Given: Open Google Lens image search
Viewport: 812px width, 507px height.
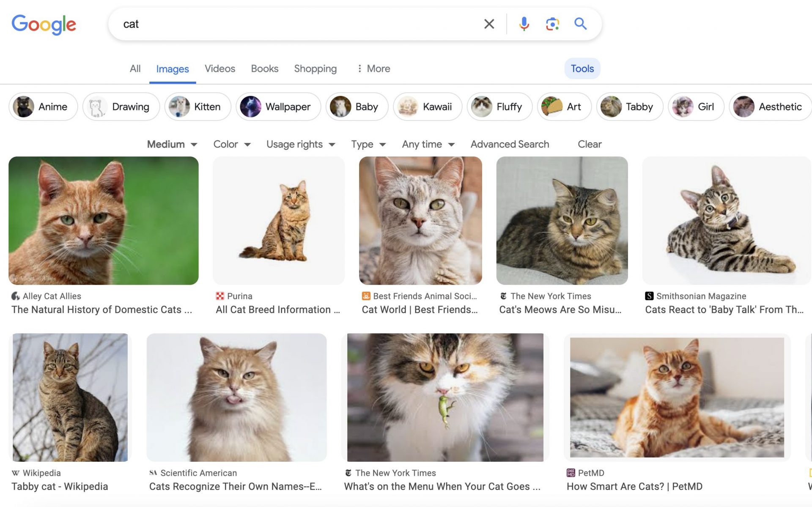Looking at the screenshot, I should click(552, 24).
